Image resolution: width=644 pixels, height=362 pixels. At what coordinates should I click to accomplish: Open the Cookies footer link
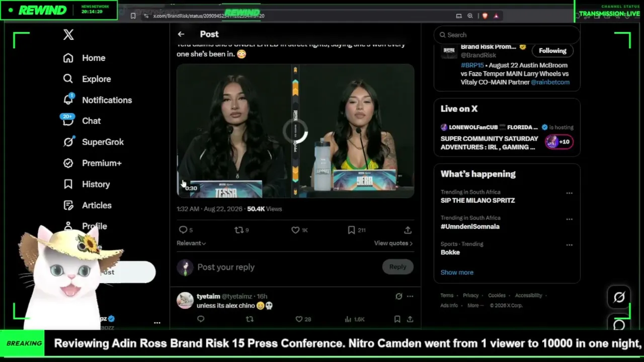click(x=497, y=295)
